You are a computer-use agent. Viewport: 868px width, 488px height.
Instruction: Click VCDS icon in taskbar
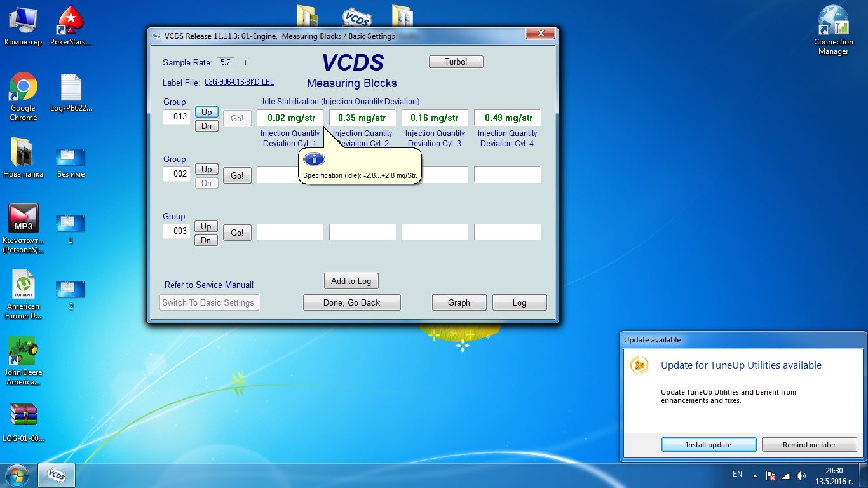point(57,475)
